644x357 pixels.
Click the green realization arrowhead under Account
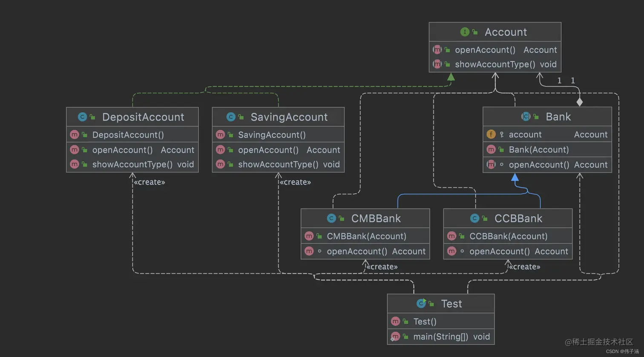(451, 77)
